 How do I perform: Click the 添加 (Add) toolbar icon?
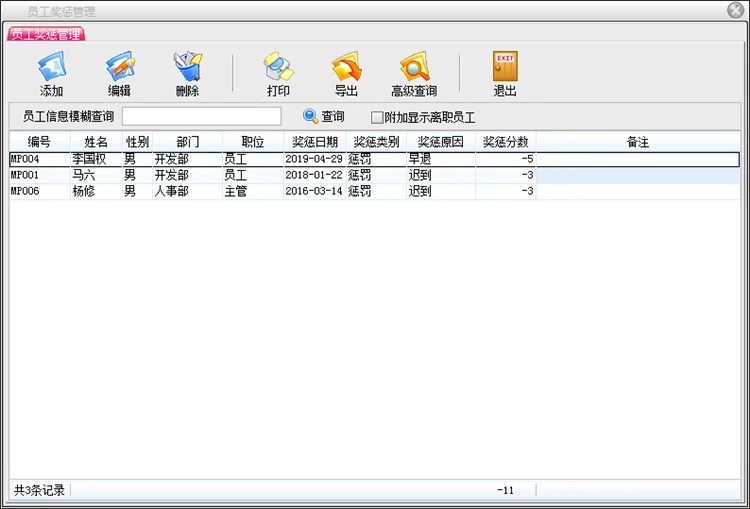click(x=52, y=74)
